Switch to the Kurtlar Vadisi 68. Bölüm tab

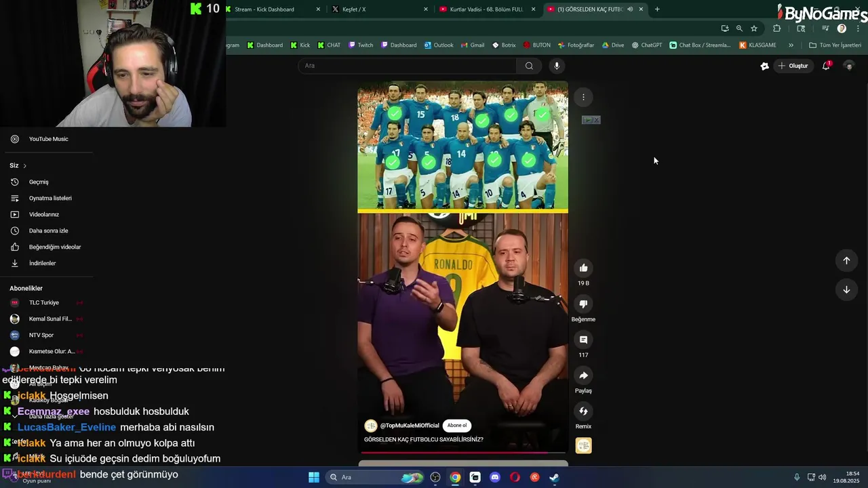pyautogui.click(x=488, y=9)
